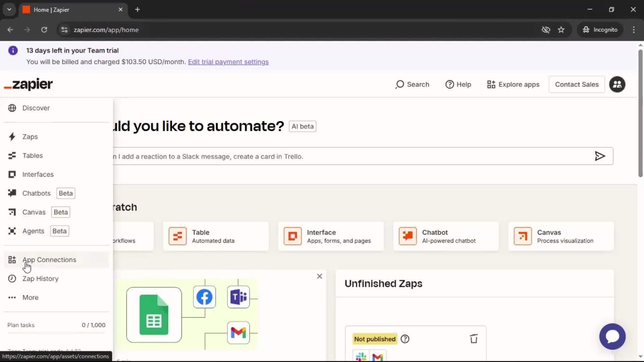Click the Canvas card icon
The width and height of the screenshot is (644, 362).
coord(523,236)
